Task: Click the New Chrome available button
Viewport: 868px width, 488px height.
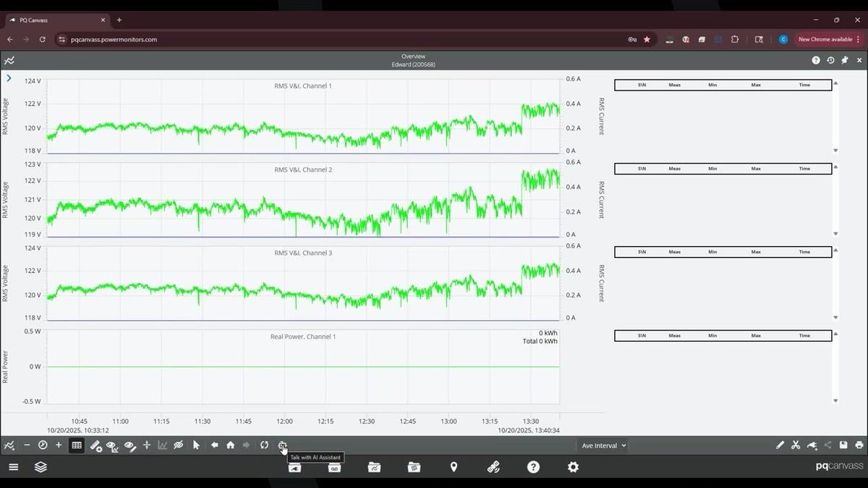Action: click(827, 39)
